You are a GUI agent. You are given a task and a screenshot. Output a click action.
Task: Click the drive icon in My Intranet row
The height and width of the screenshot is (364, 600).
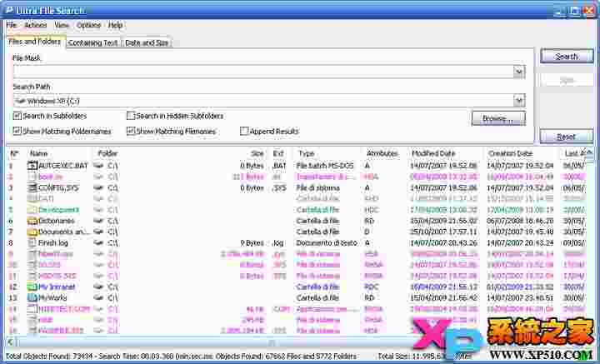point(99,287)
